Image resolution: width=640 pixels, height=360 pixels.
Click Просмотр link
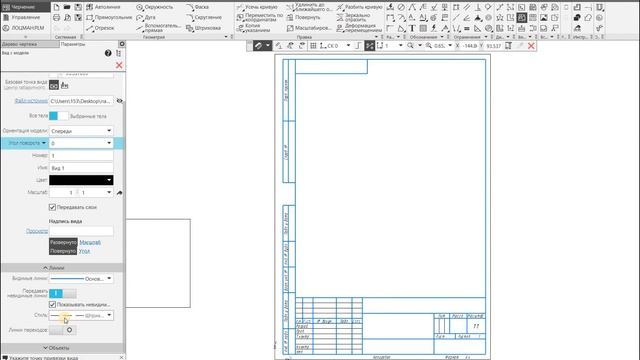pyautogui.click(x=37, y=231)
